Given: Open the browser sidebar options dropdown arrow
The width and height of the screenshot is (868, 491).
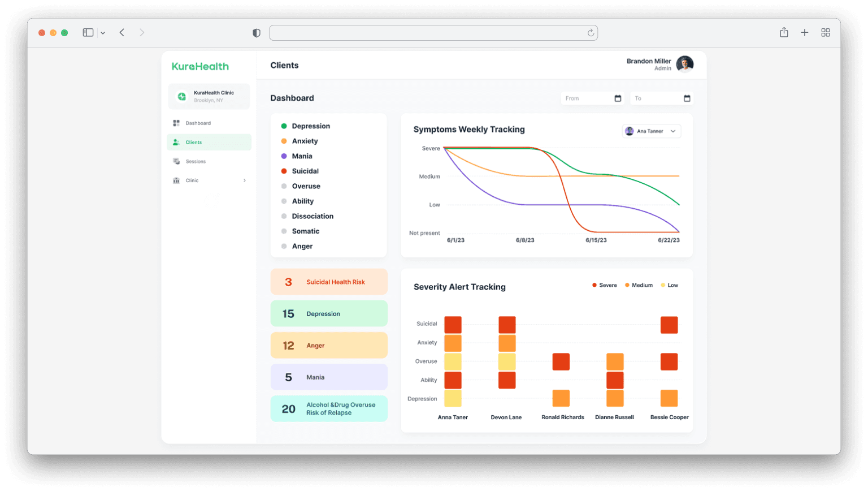Looking at the screenshot, I should click(103, 33).
